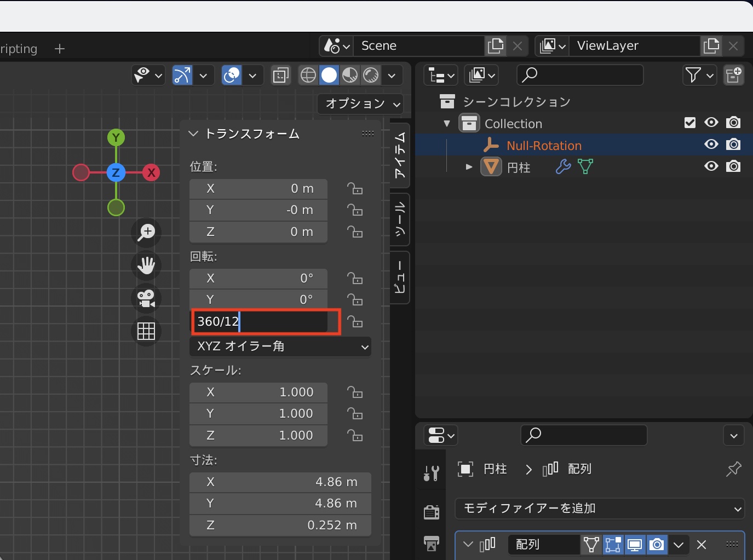Switch to the ツール sidebar tab

pyautogui.click(x=400, y=220)
